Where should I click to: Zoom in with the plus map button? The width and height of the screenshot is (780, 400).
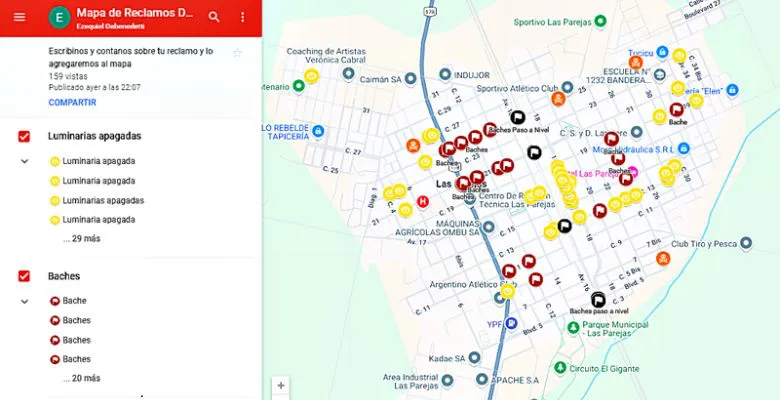coord(281,386)
